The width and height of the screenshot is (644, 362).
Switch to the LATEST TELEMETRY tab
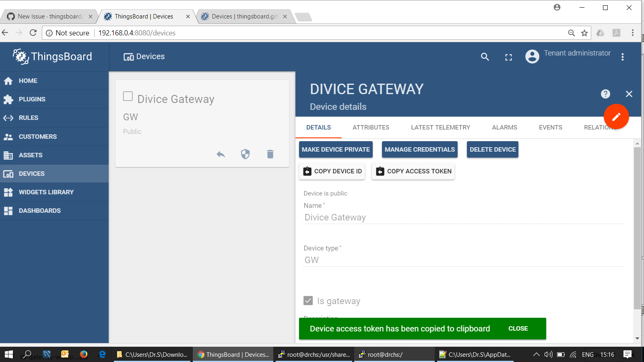point(440,127)
